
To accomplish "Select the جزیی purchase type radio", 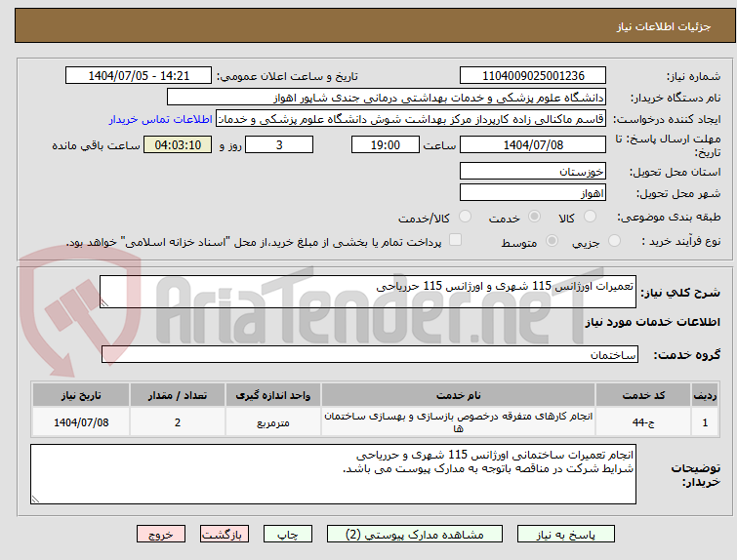I will (614, 241).
